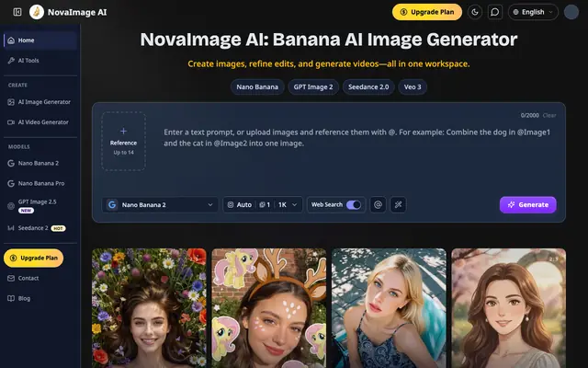Click the NEW badge under GPT Image 2.5
Image resolution: width=588 pixels, height=368 pixels.
tap(26, 211)
